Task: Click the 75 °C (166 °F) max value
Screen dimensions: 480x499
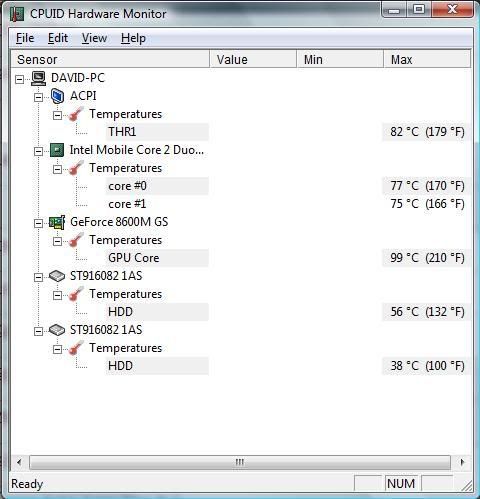Action: (427, 204)
